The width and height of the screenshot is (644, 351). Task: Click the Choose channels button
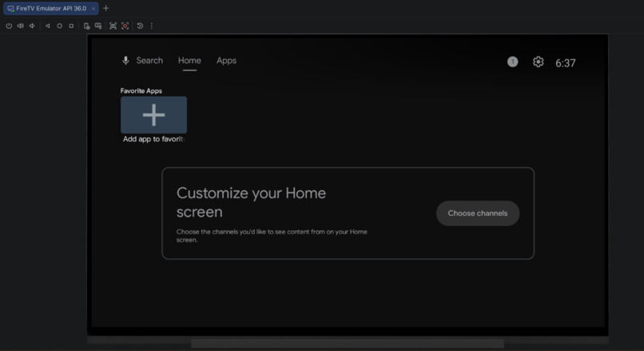click(x=478, y=213)
